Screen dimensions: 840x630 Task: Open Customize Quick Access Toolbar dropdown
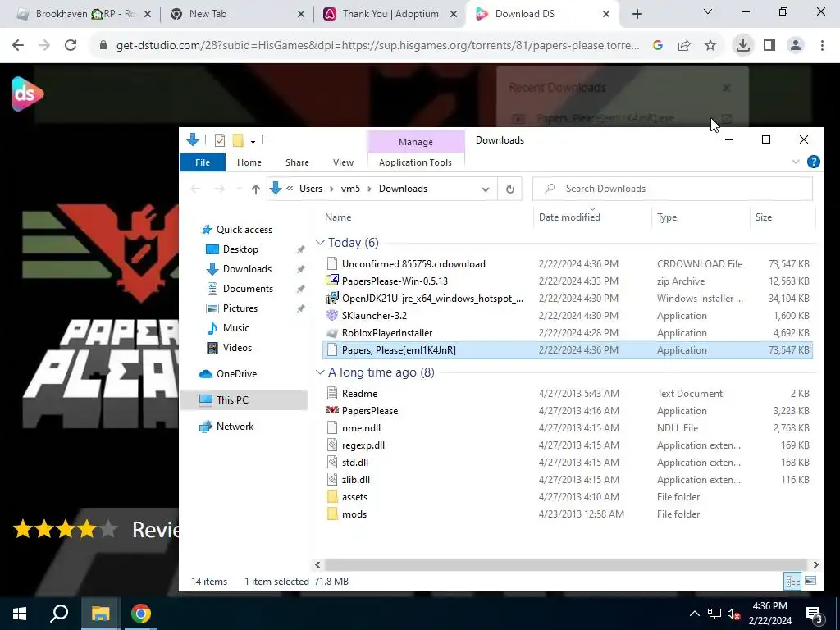[253, 141]
